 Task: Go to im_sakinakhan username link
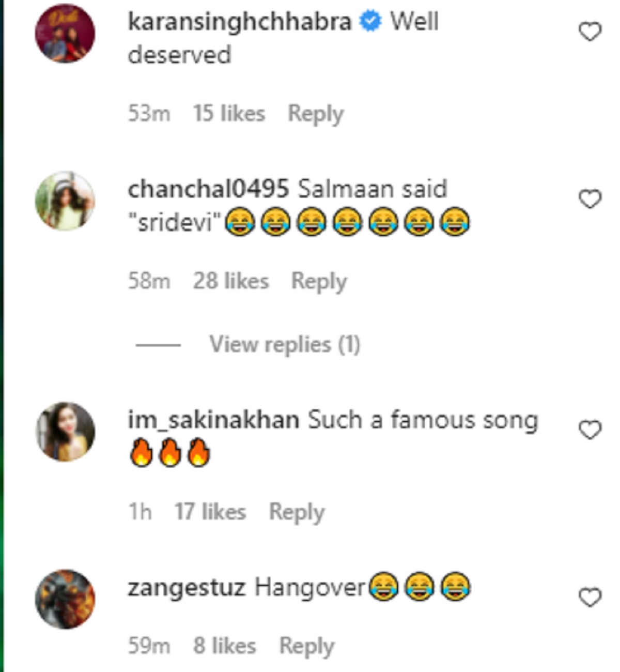pyautogui.click(x=213, y=420)
